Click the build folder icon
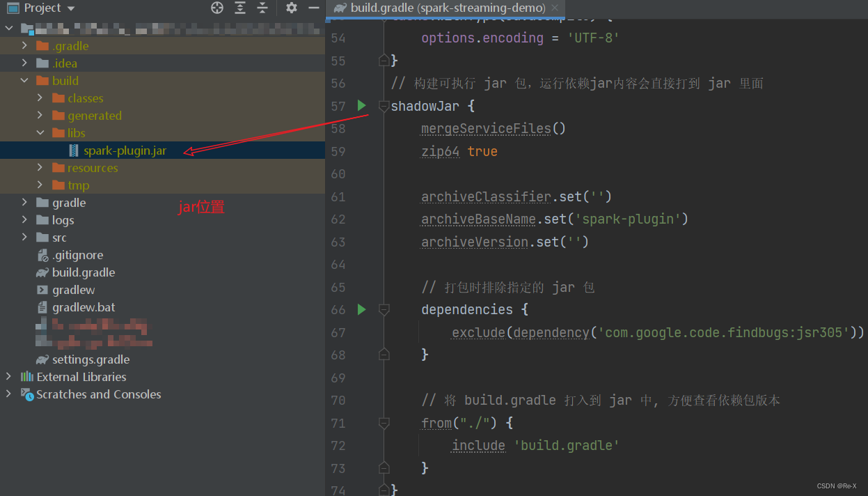This screenshot has width=868, height=496. (42, 81)
